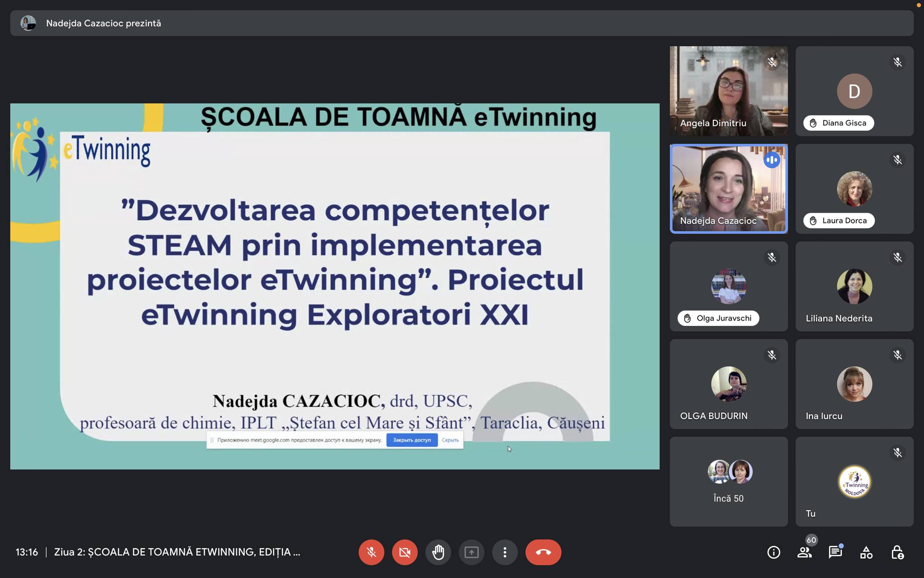Click Liliana Nederita's profile avatar

(x=855, y=286)
